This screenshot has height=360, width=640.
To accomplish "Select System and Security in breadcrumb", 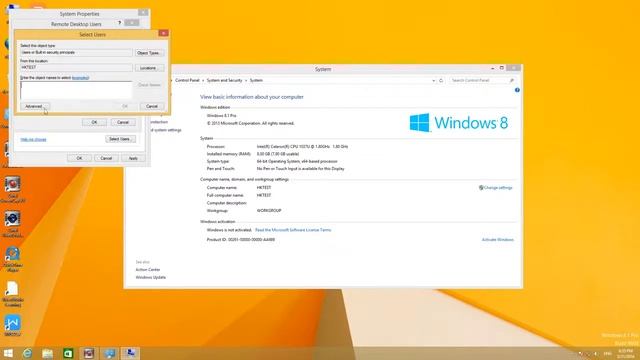I will pyautogui.click(x=224, y=80).
